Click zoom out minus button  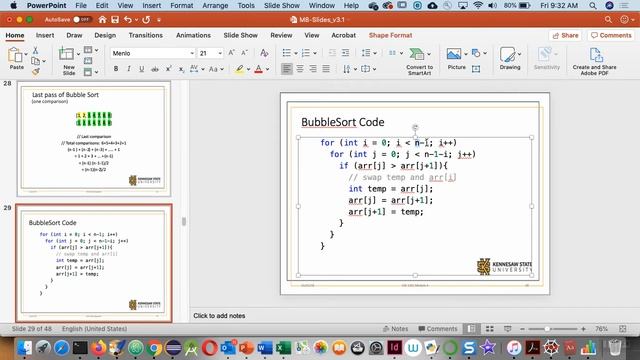(x=522, y=329)
